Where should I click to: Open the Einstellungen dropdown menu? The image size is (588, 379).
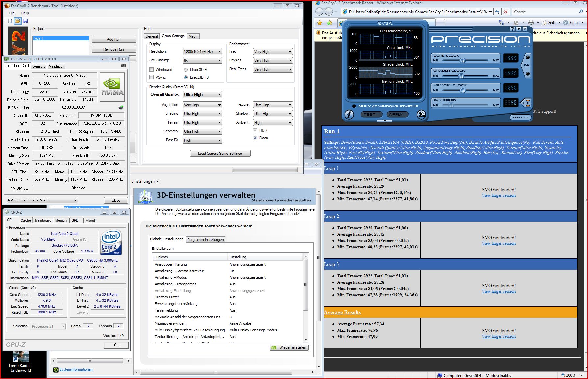(x=145, y=181)
